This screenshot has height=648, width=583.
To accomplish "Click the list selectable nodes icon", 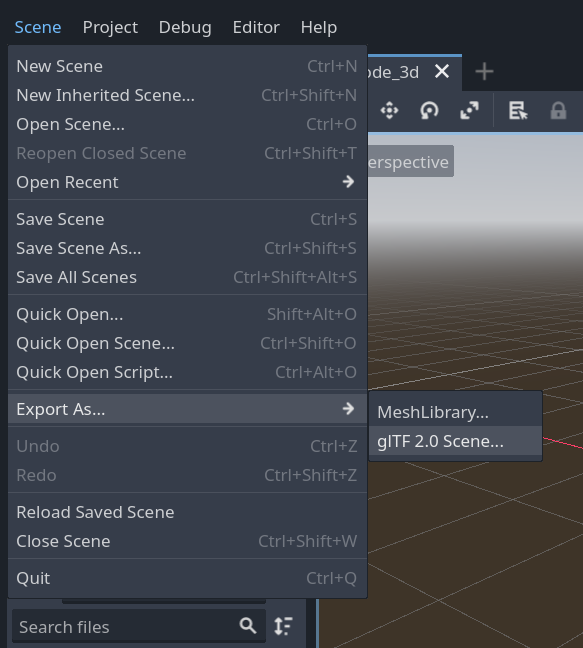I will click(518, 110).
